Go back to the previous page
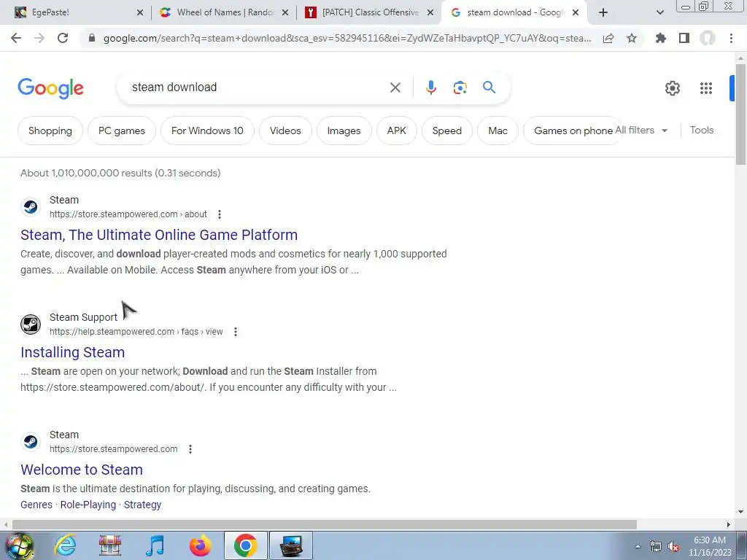Viewport: 747px width, 560px height. coord(16,38)
